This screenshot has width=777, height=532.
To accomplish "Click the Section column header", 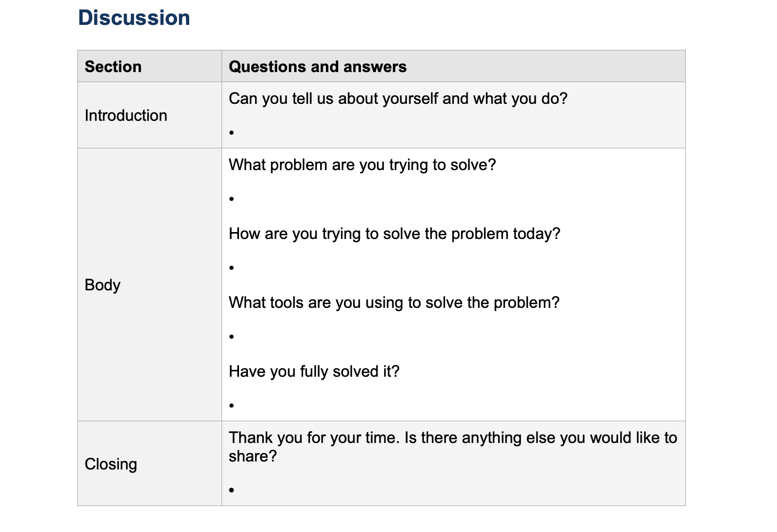I will (x=113, y=67).
